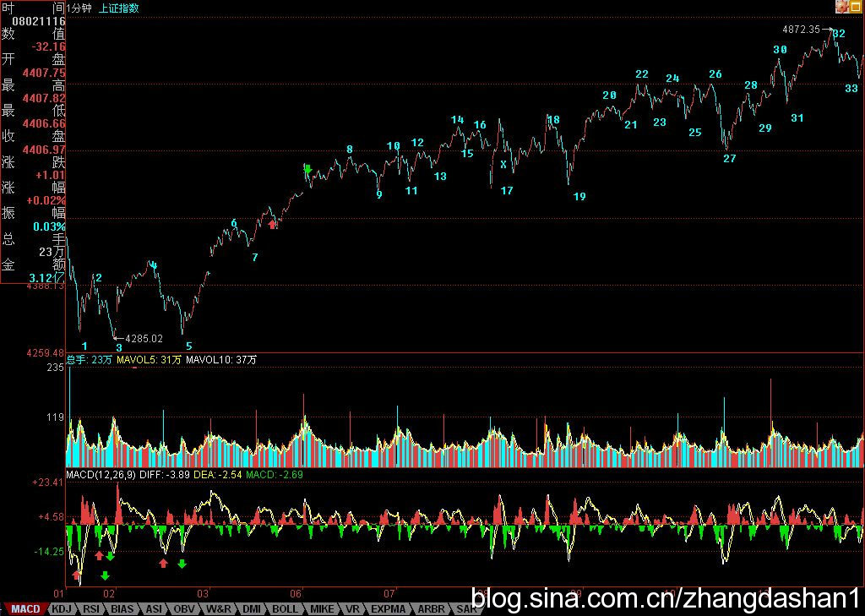This screenshot has height=616, width=865.
Task: Click the 4285.02 low price label
Action: pyautogui.click(x=143, y=339)
